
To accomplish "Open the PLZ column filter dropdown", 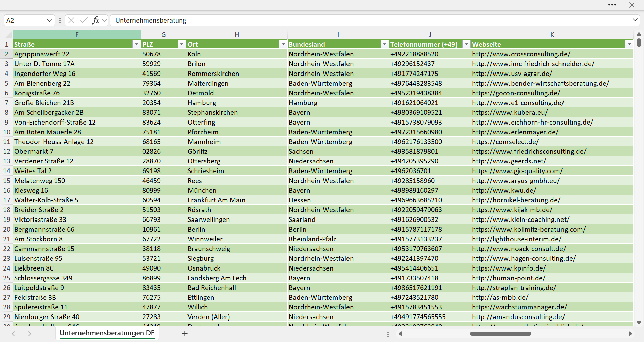I will (181, 44).
